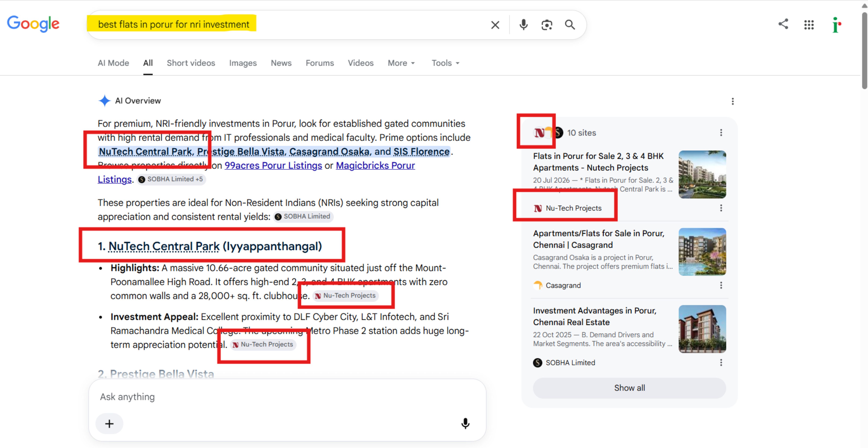
Task: Click the microphone in Ask anything box
Action: [x=465, y=423]
